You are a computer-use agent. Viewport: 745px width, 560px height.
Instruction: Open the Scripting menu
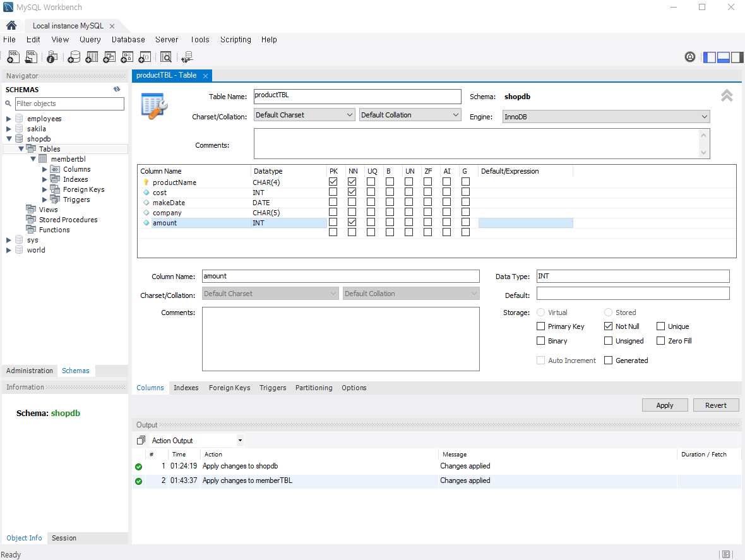point(235,40)
